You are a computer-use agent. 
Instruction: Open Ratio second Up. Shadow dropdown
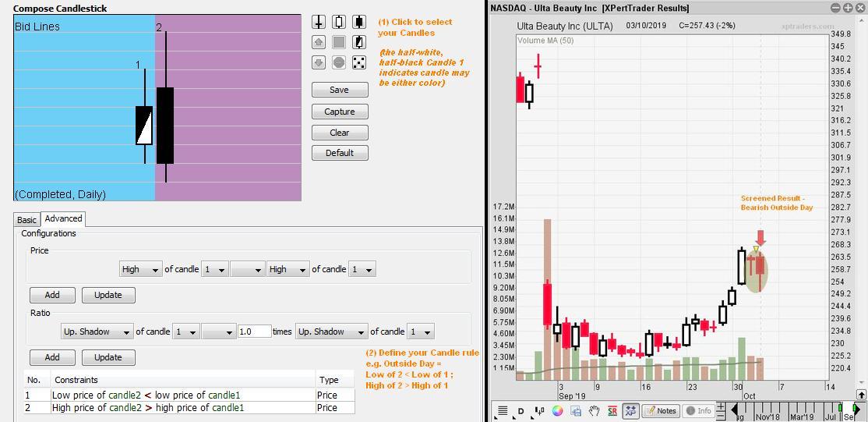(331, 332)
